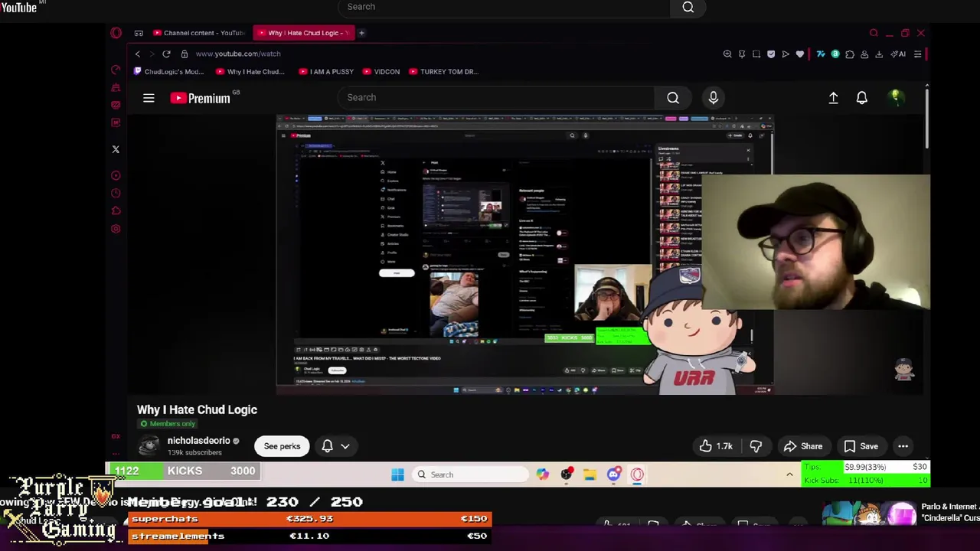Reload the page with refresh icon
The height and width of the screenshot is (551, 980).
pyautogui.click(x=166, y=54)
